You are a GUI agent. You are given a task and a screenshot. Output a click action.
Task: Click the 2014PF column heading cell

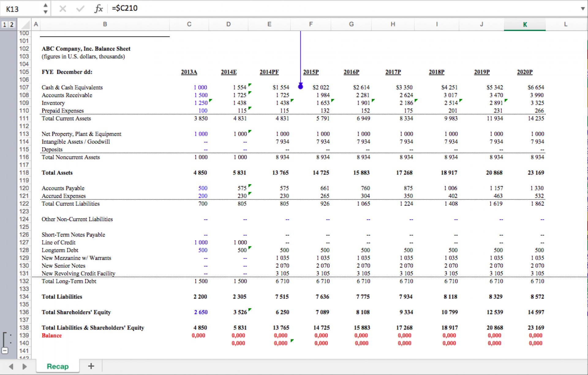(x=269, y=72)
